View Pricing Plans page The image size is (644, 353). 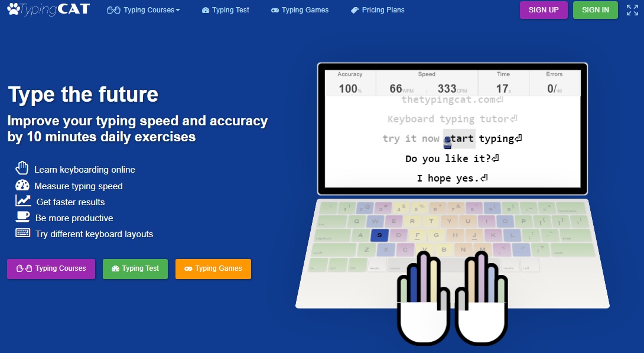[x=378, y=10]
